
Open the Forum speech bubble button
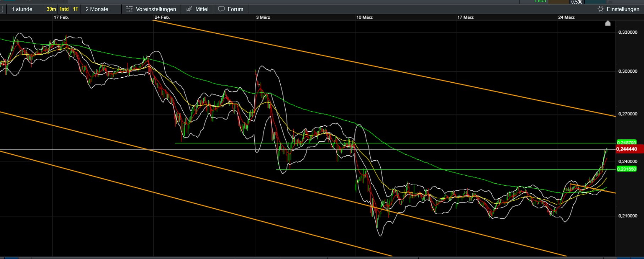pyautogui.click(x=231, y=9)
